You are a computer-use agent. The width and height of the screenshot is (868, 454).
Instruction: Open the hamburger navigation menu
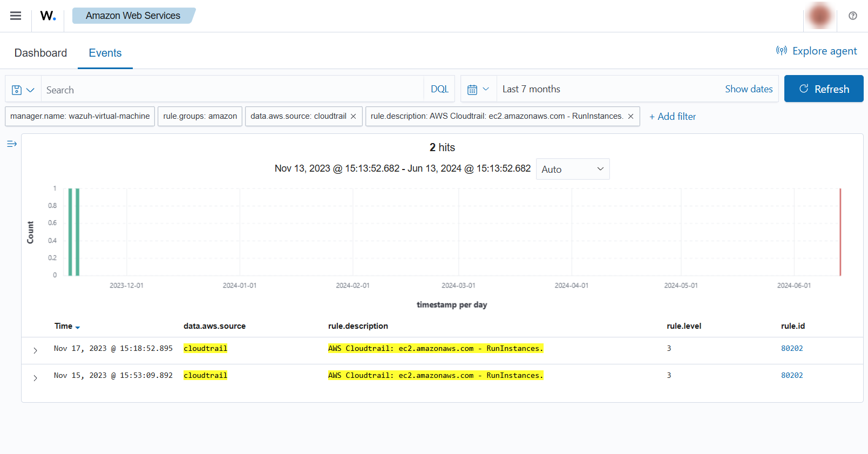pos(16,16)
